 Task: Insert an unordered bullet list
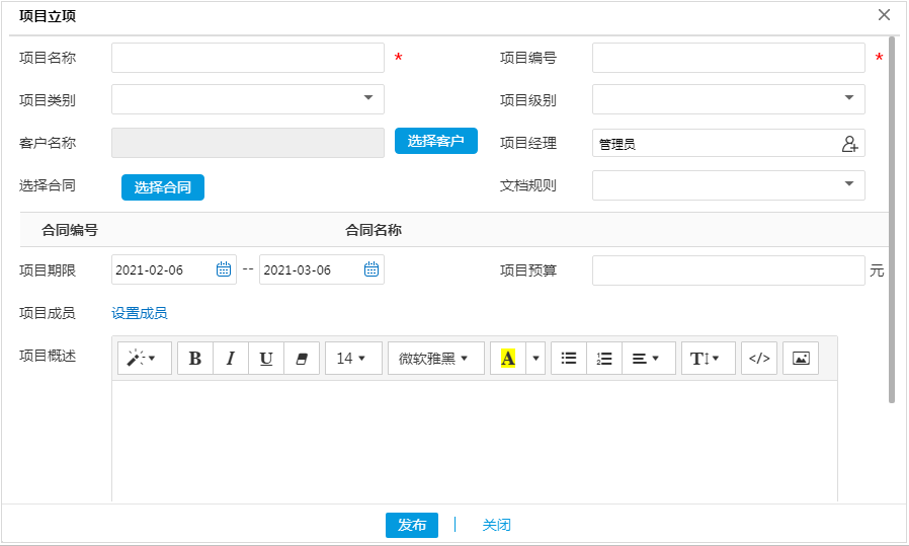pos(569,358)
